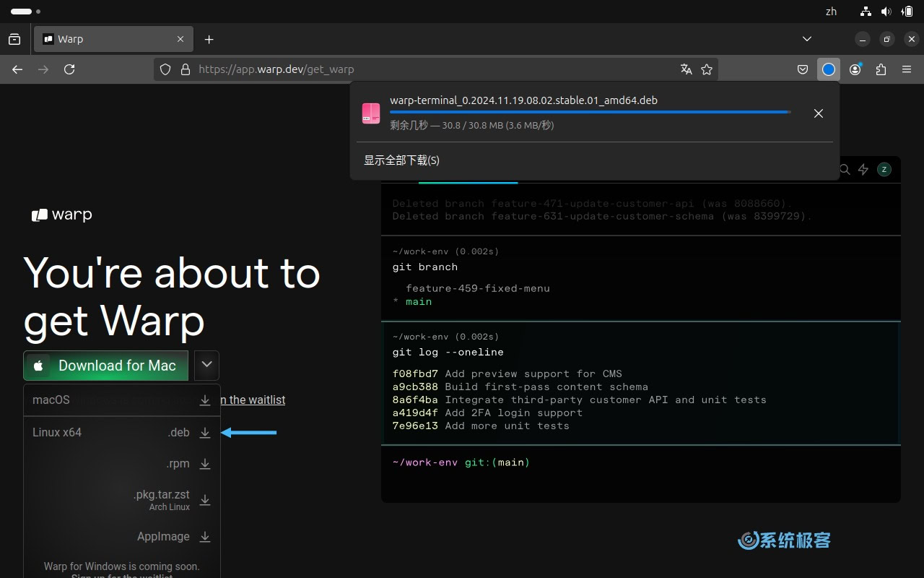924x578 pixels.
Task: Close the Warp tab
Action: 180,39
